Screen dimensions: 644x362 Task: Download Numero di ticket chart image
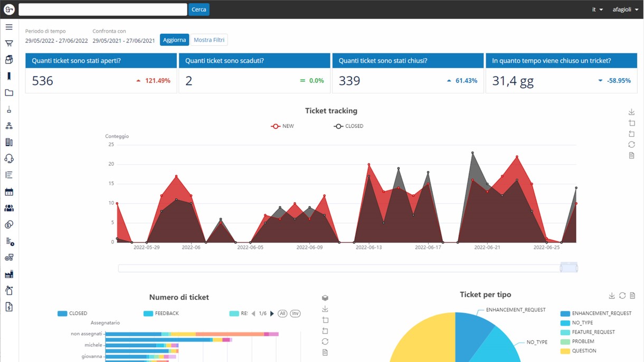[x=325, y=309]
